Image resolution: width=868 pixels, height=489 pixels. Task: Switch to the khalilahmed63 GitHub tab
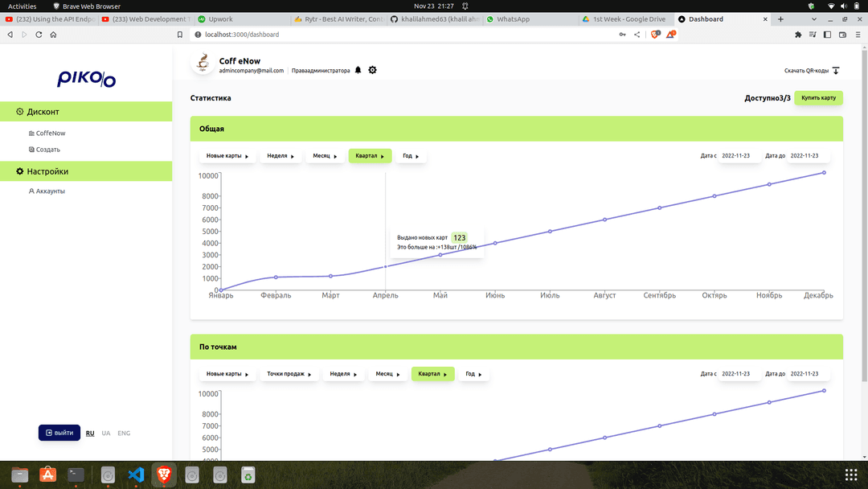[434, 18]
